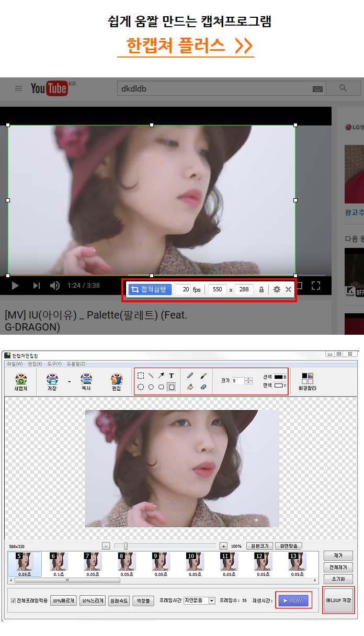
Task: Select the brush tool
Action: pos(203,376)
